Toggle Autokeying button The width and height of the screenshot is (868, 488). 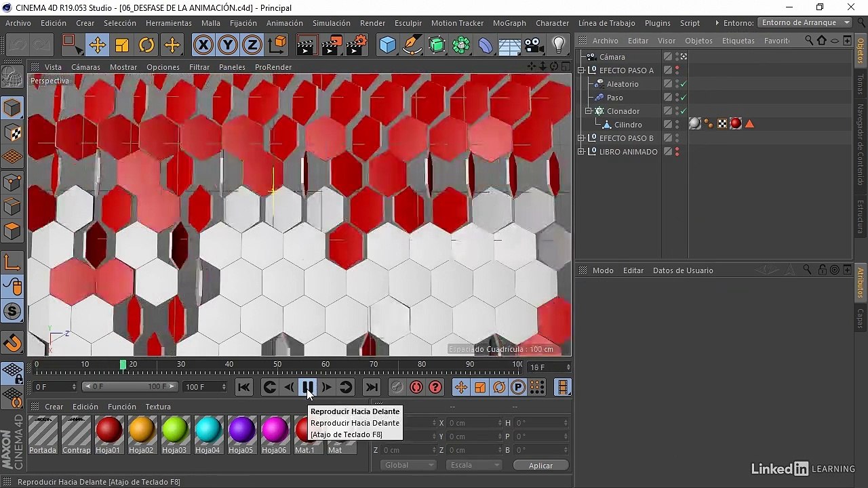click(x=416, y=387)
